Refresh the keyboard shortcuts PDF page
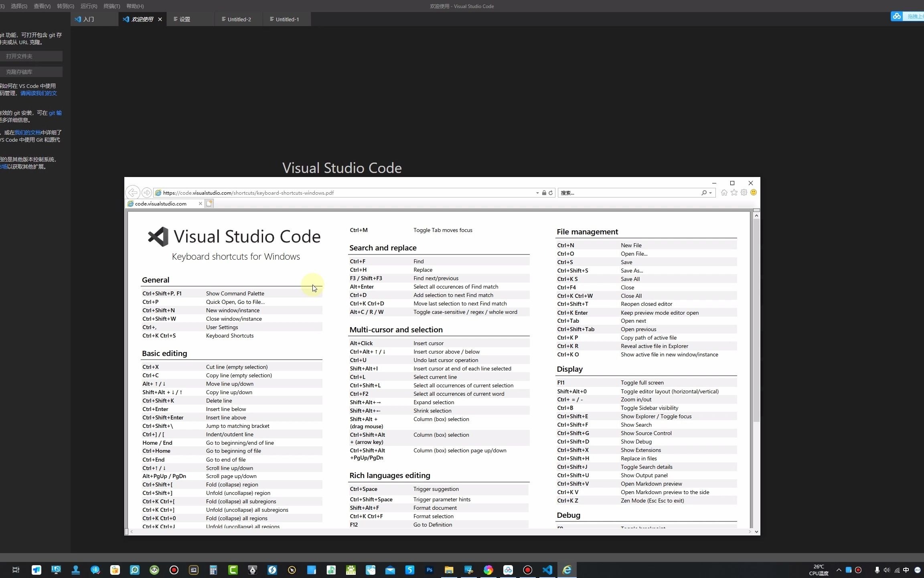Image resolution: width=924 pixels, height=578 pixels. (551, 193)
